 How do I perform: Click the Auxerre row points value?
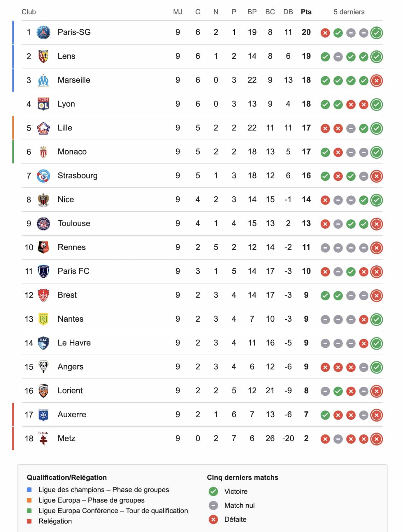point(306,415)
